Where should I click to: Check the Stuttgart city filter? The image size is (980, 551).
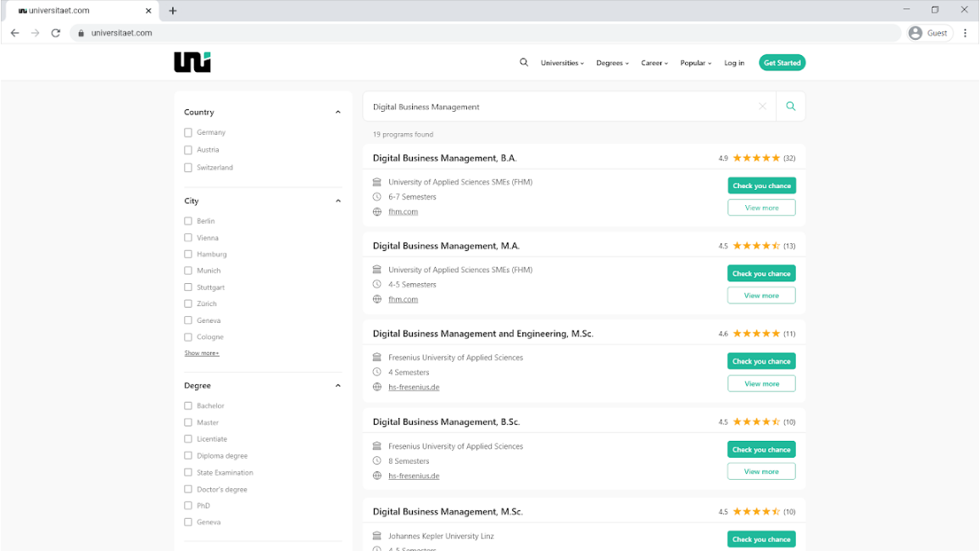(188, 287)
